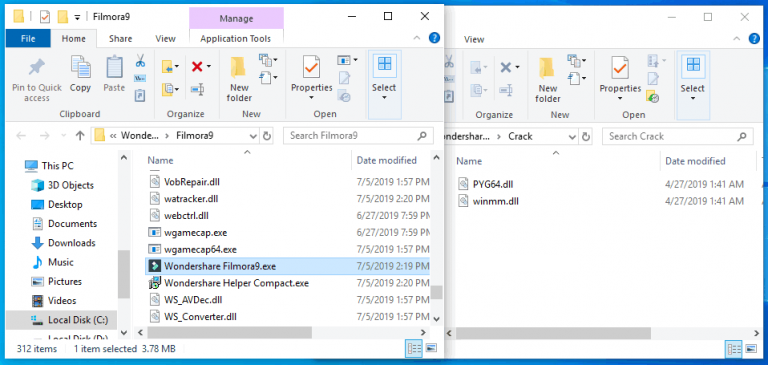Click Pin to Quick access icon in Filmora9 window

[37, 68]
